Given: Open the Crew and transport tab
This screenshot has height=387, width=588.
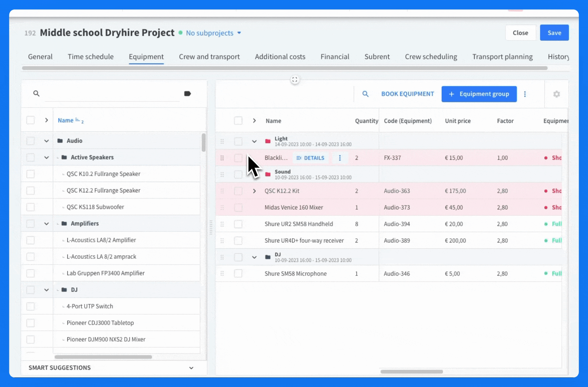Looking at the screenshot, I should 209,57.
